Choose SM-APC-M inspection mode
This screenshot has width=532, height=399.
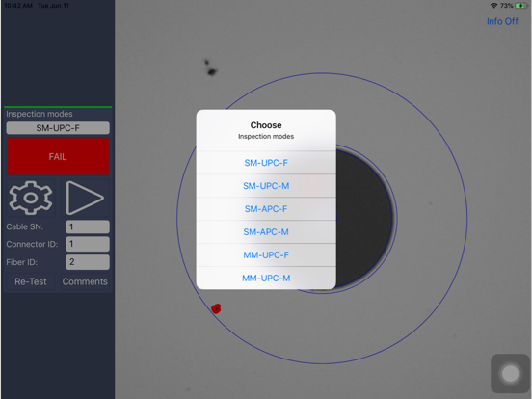click(266, 232)
